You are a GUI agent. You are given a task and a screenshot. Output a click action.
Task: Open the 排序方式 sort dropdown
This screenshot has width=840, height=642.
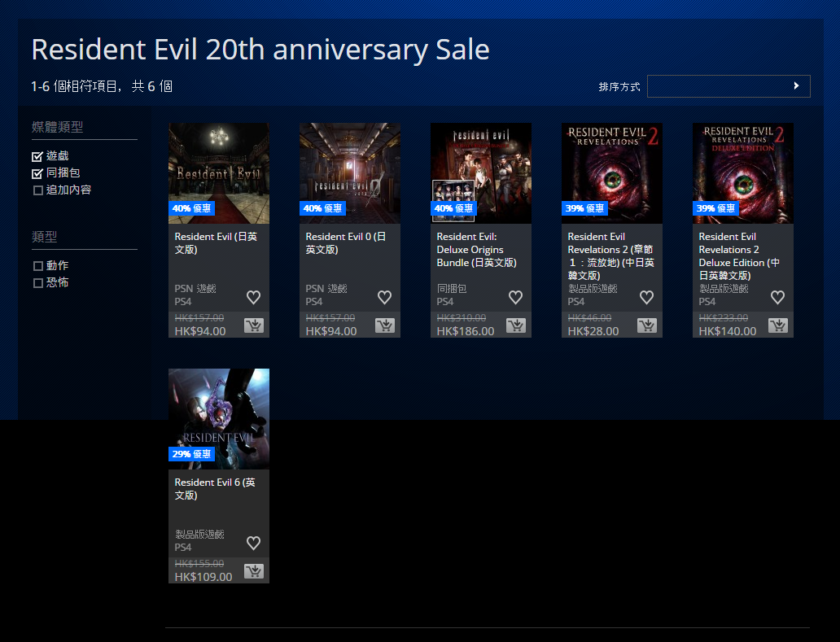tap(728, 86)
